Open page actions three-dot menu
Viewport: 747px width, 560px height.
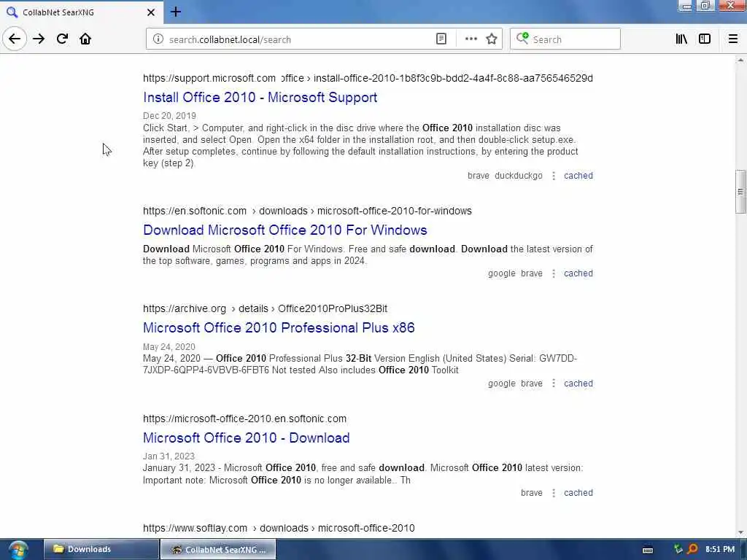[471, 39]
